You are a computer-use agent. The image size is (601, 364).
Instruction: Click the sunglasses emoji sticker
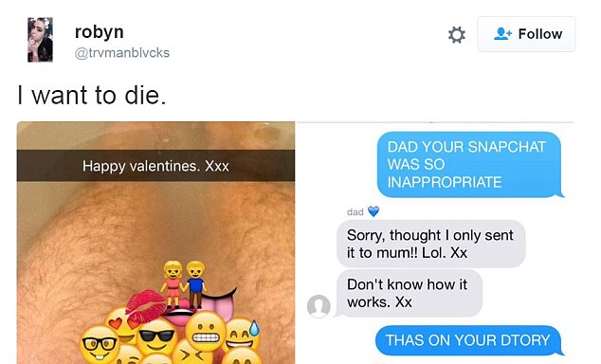pos(156,337)
